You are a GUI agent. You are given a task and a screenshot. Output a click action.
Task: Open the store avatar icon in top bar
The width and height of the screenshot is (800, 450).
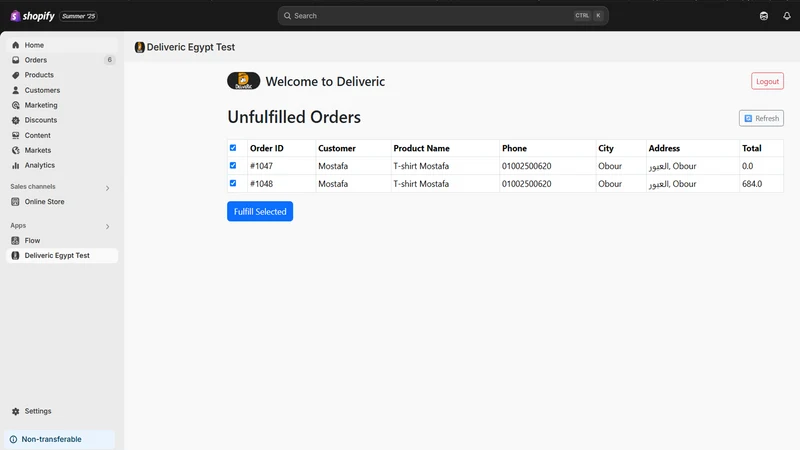pyautogui.click(x=764, y=16)
